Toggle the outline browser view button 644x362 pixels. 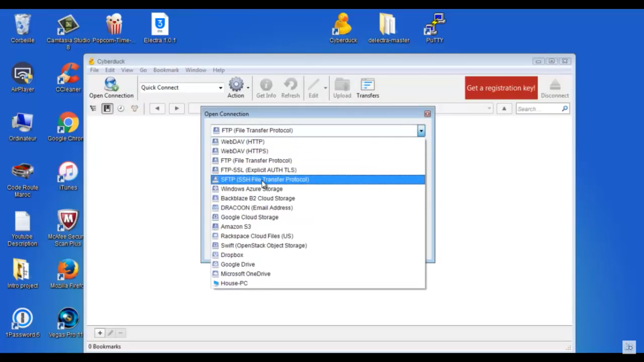point(93,109)
